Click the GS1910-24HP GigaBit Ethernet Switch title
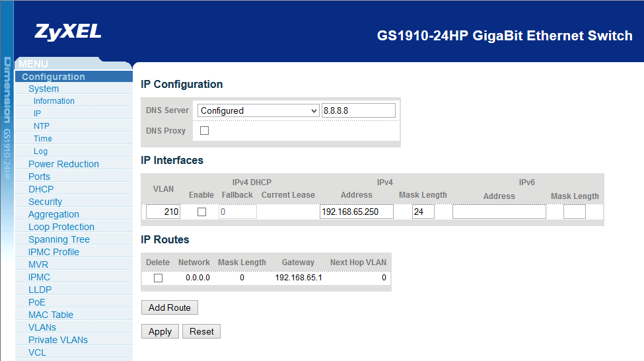 click(x=505, y=36)
